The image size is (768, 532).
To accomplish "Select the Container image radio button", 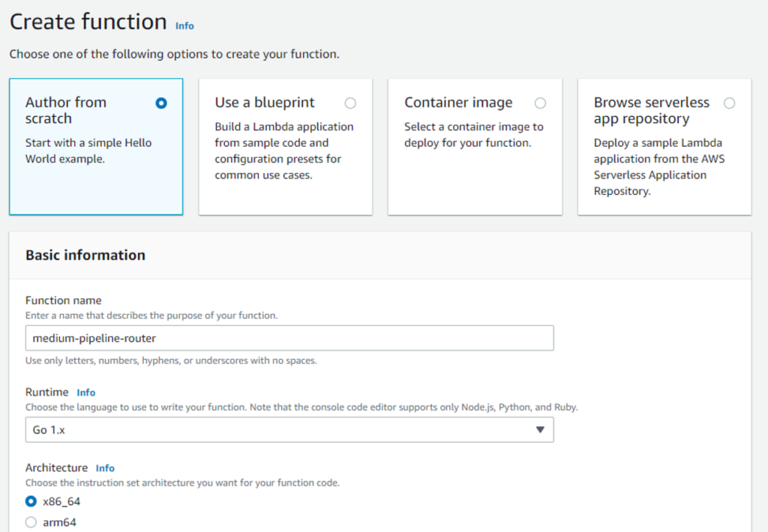I will click(540, 103).
